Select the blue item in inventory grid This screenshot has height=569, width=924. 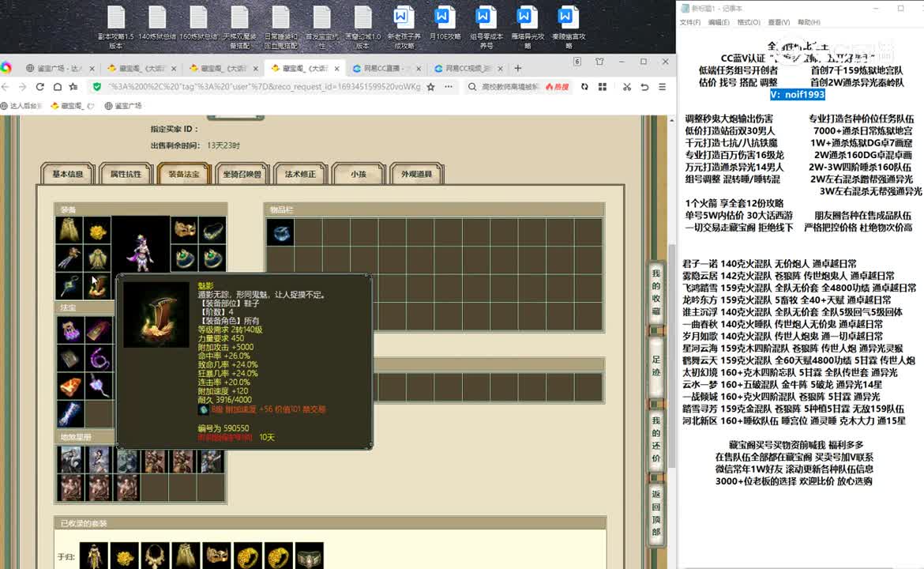pyautogui.click(x=280, y=233)
